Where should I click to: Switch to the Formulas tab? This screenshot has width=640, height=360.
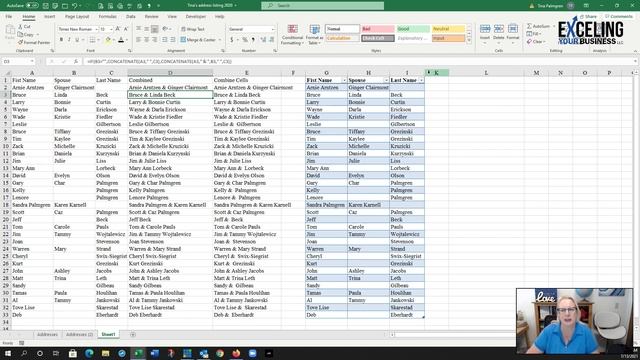click(x=107, y=17)
